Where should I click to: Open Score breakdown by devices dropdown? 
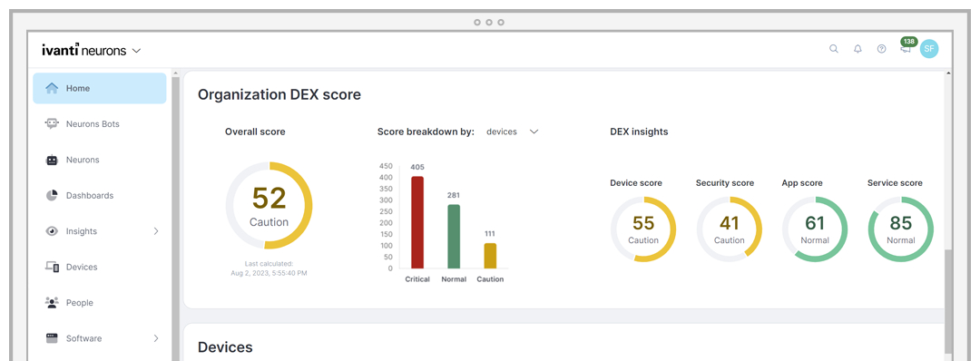click(x=513, y=132)
